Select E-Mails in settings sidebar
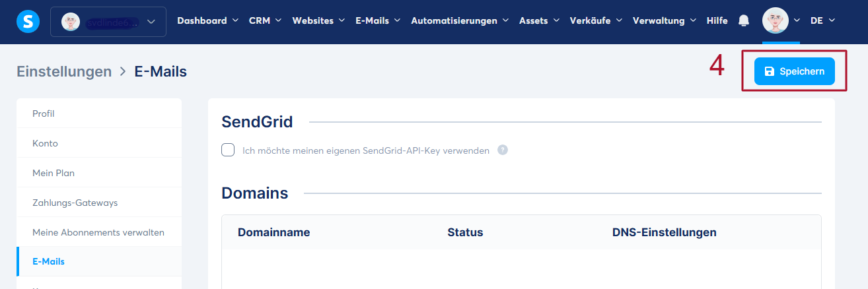This screenshot has height=289, width=868. tap(99, 262)
